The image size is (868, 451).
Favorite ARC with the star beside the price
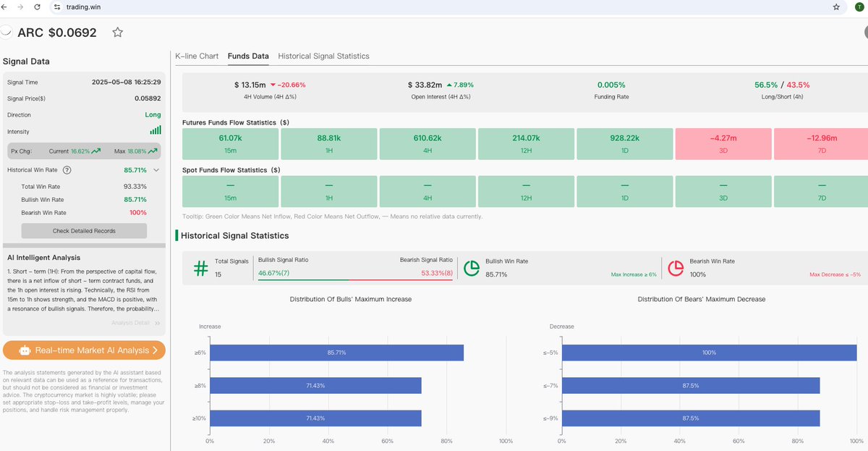pyautogui.click(x=118, y=32)
